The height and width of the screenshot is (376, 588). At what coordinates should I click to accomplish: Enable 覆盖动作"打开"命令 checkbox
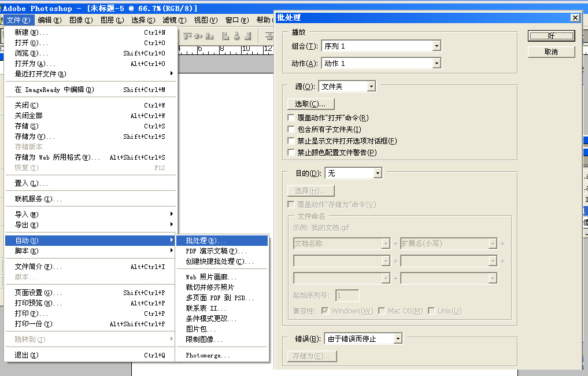291,117
